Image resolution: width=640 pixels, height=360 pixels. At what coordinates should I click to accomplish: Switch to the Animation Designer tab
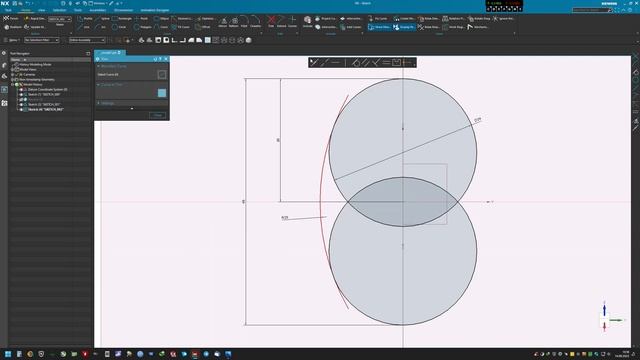click(155, 10)
